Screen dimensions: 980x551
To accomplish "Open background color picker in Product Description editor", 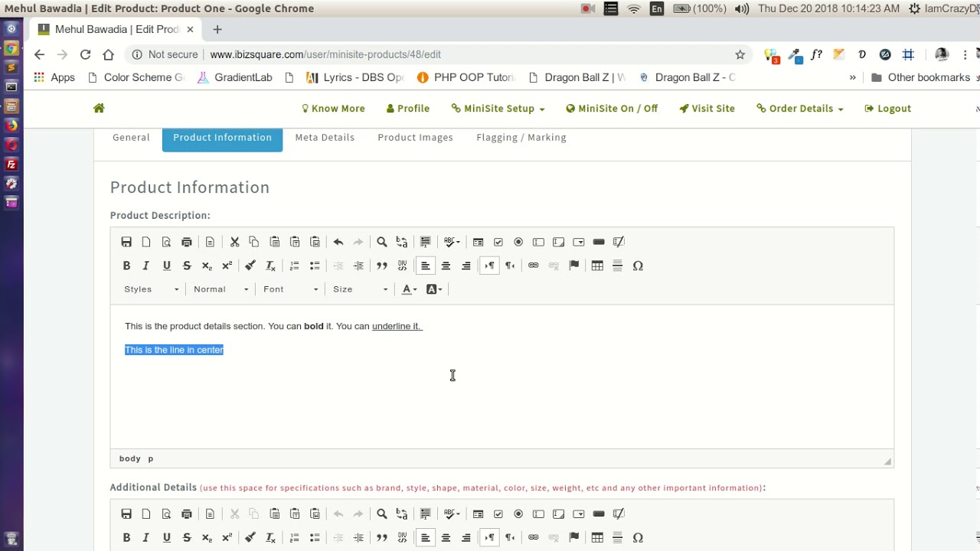I will pos(434,289).
